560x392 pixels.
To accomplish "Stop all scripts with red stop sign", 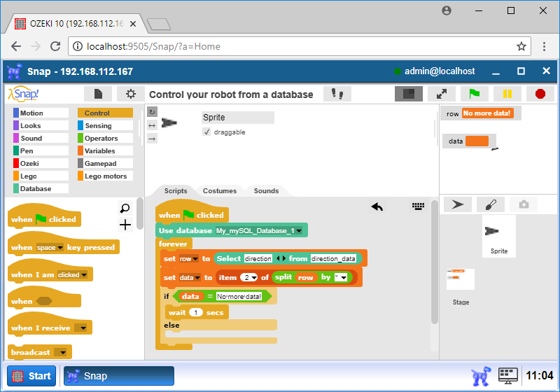I will point(540,94).
